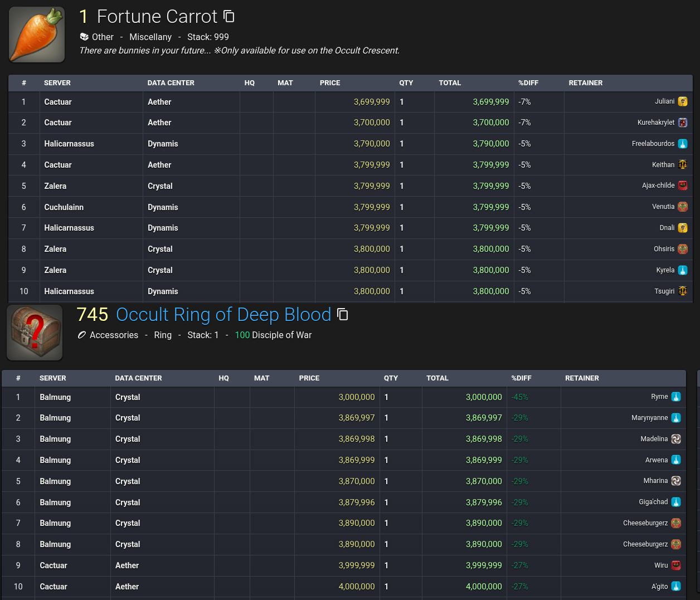700x600 pixels.
Task: Click price 3,790,000 in Freelabourdos row
Action: tap(372, 144)
